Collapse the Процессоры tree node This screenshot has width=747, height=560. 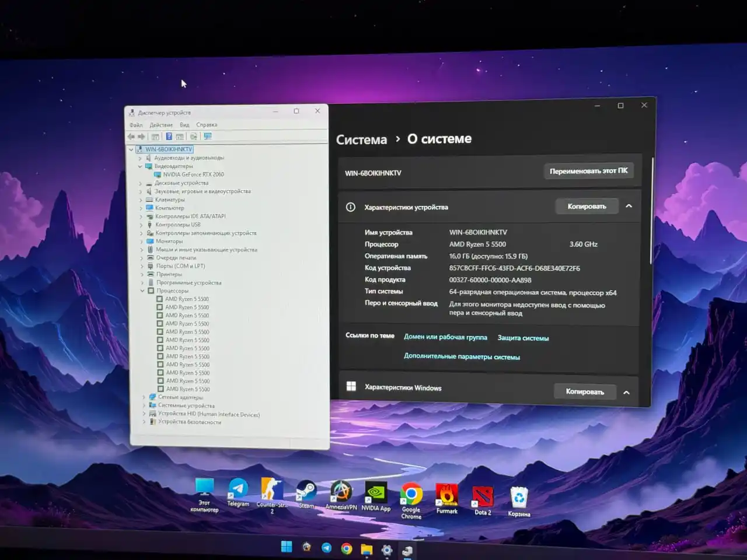[142, 290]
